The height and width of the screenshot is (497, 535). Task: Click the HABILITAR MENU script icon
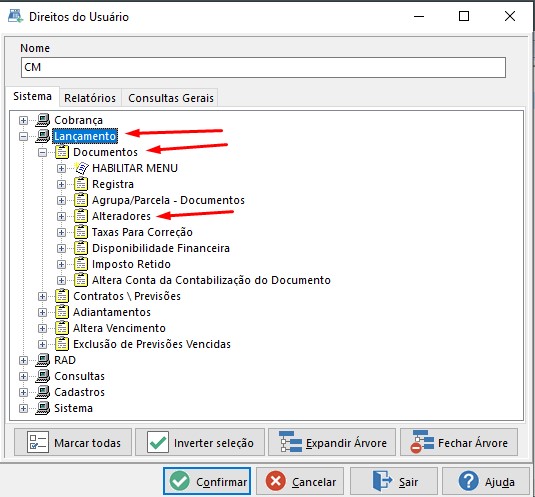pyautogui.click(x=81, y=168)
